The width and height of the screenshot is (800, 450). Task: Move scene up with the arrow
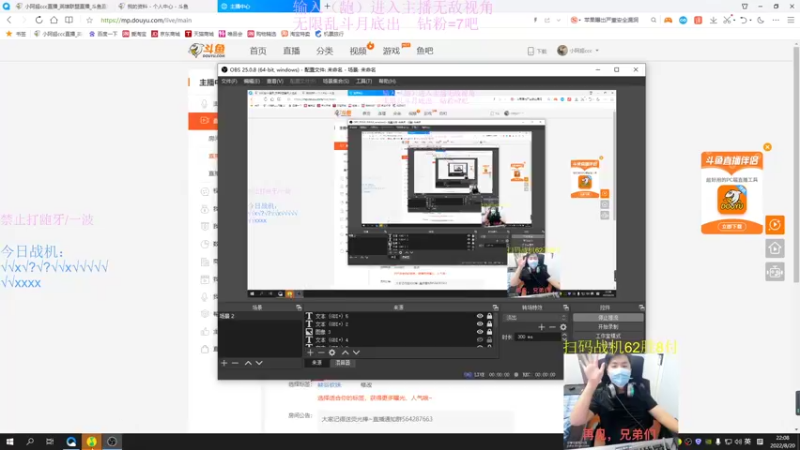(248, 363)
